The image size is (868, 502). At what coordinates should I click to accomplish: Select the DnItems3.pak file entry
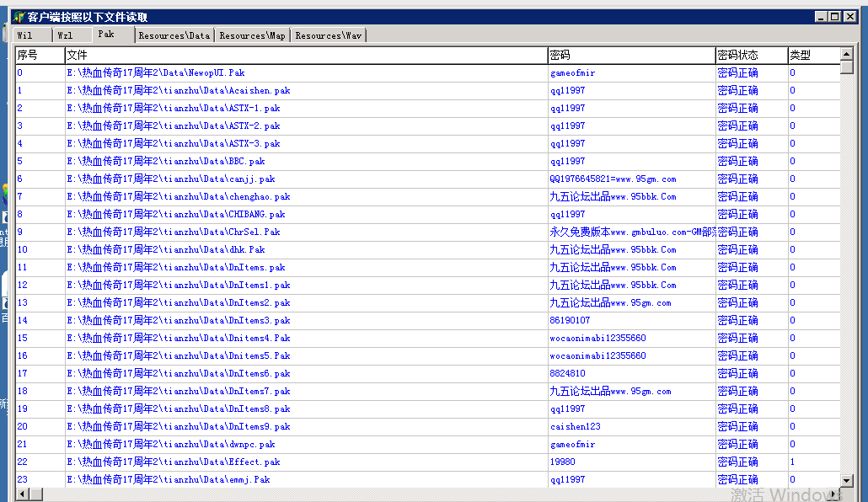pos(179,321)
